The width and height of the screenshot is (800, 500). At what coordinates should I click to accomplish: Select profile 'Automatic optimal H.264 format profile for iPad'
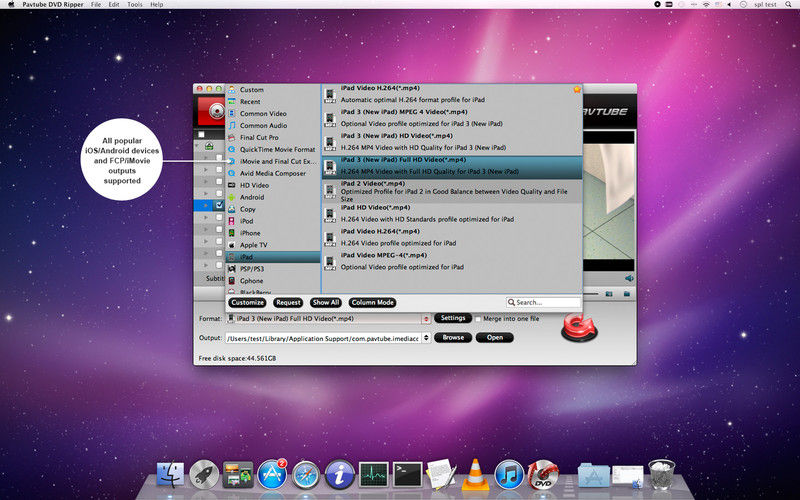[452, 94]
